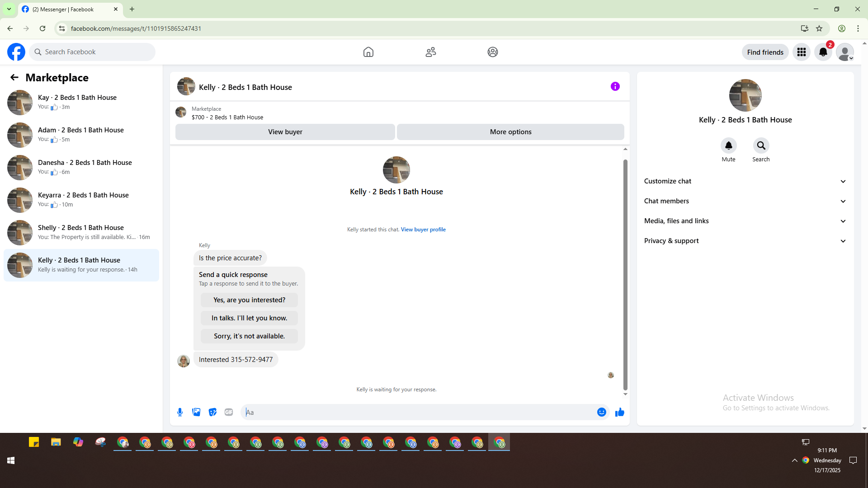Expand Media, files and links section
The image size is (868, 488).
click(x=745, y=221)
